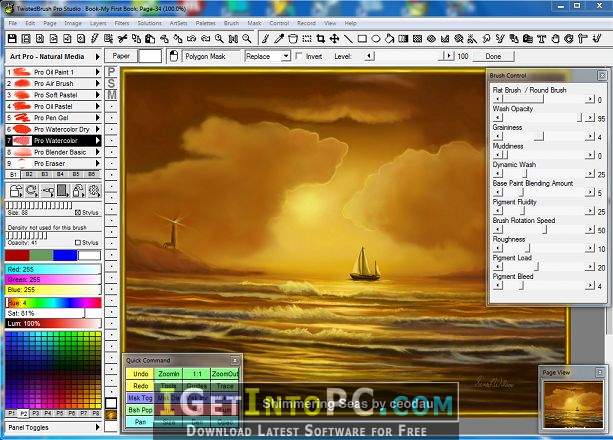The height and width of the screenshot is (440, 613).
Task: Expand the Pro Eraser arrow
Action: click(x=98, y=163)
